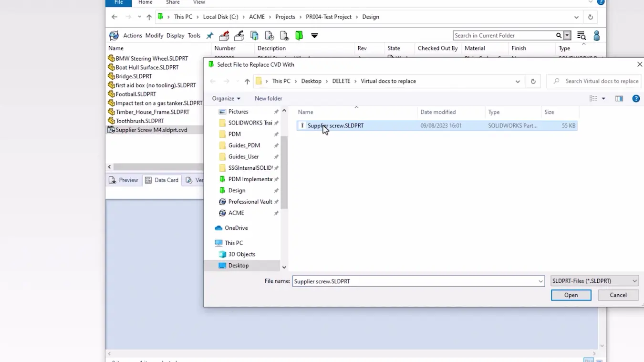Screen dimensions: 644x362
Task: Click the green open folder PDM icon
Action: [x=300, y=35]
